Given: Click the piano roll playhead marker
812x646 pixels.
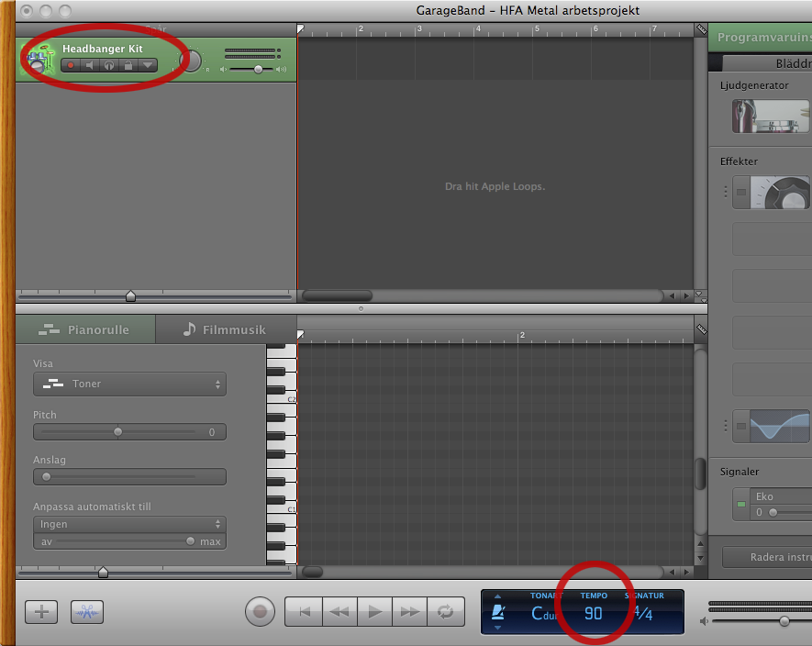Looking at the screenshot, I should click(300, 335).
